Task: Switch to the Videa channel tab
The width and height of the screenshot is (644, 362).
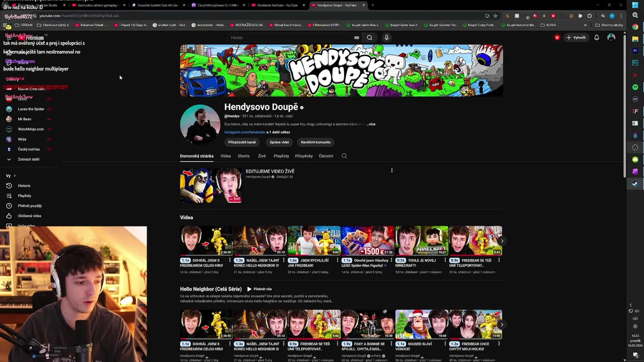Action: (225, 156)
